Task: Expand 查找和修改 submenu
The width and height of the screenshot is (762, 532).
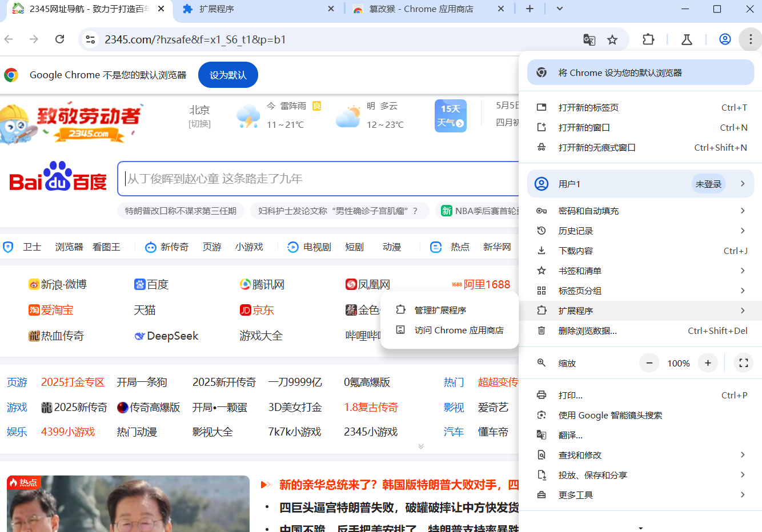Action: [x=640, y=455]
